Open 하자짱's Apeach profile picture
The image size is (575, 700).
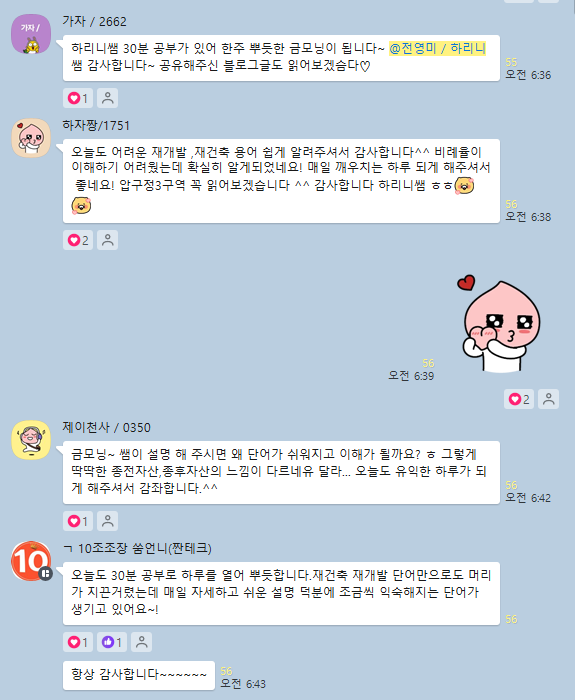point(31,138)
